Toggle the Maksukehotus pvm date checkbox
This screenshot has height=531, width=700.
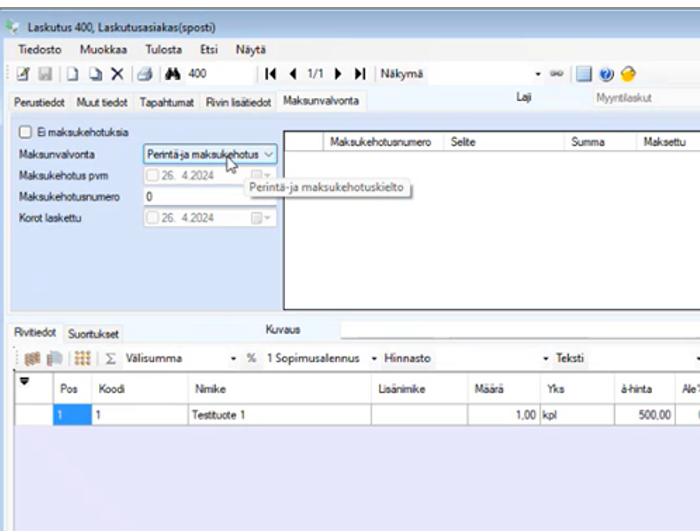tap(153, 176)
